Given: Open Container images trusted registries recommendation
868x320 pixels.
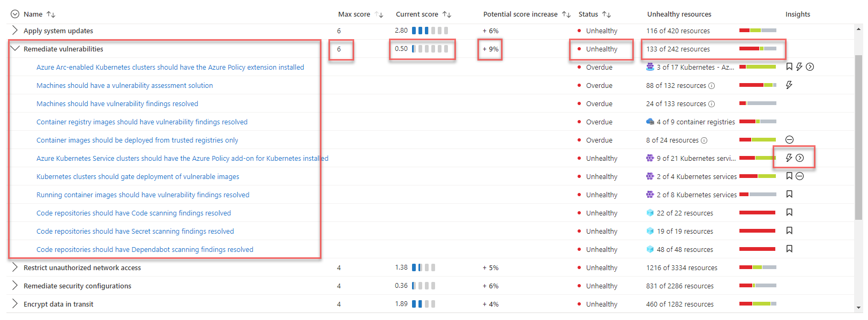Looking at the screenshot, I should point(137,140).
